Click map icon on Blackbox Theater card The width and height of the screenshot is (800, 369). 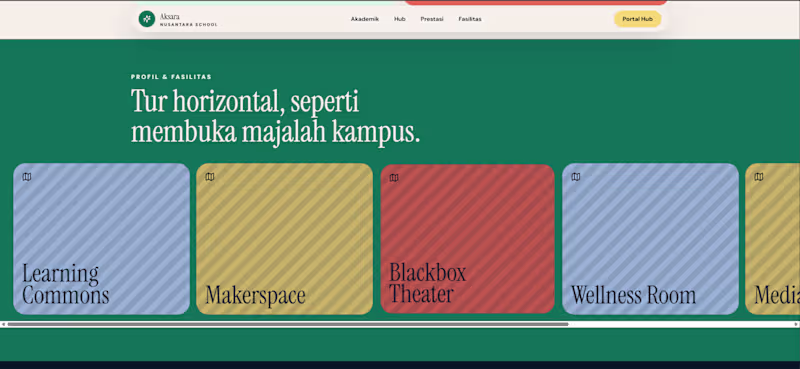coord(394,178)
